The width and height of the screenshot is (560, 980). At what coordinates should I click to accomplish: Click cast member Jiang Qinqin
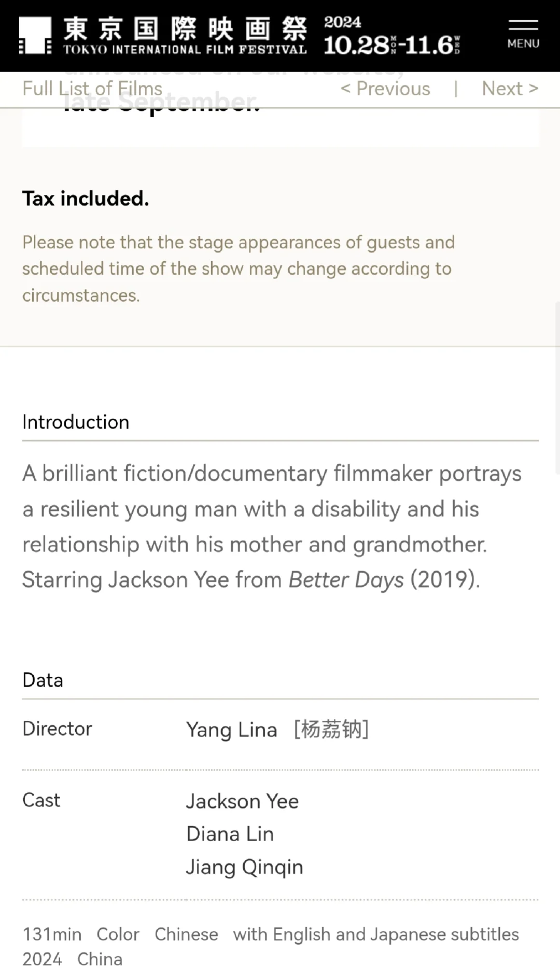244,867
